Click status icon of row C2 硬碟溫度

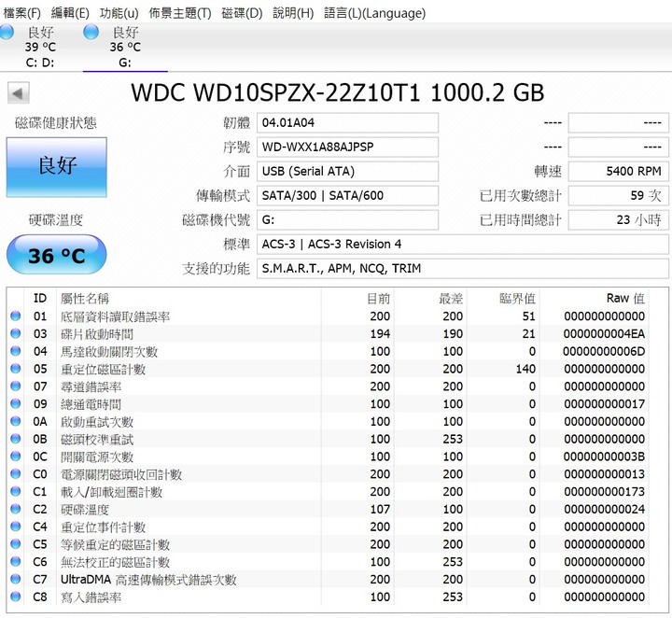(16, 510)
